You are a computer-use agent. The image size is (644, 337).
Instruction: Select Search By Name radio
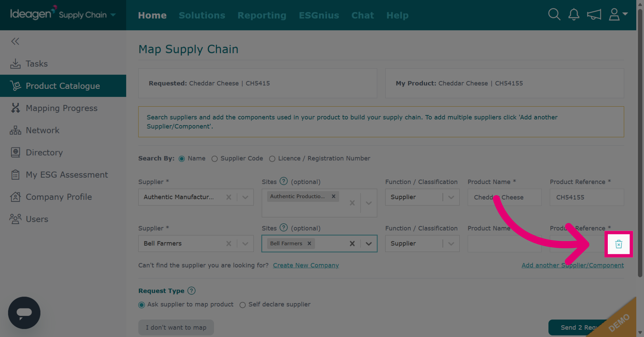[x=182, y=159]
